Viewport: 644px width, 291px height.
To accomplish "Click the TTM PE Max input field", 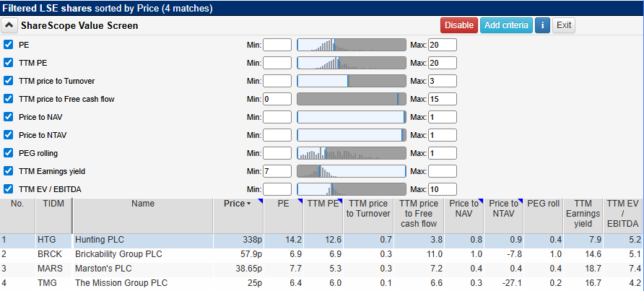I will (443, 63).
